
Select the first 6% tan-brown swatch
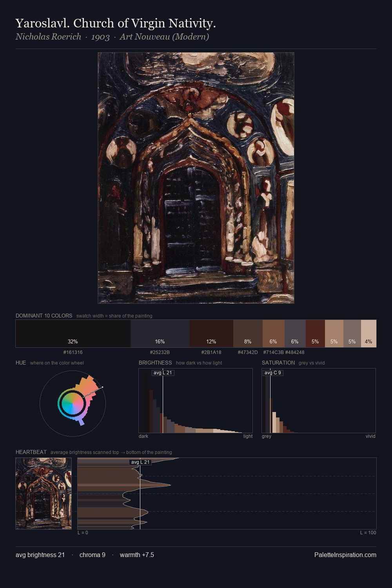[274, 334]
